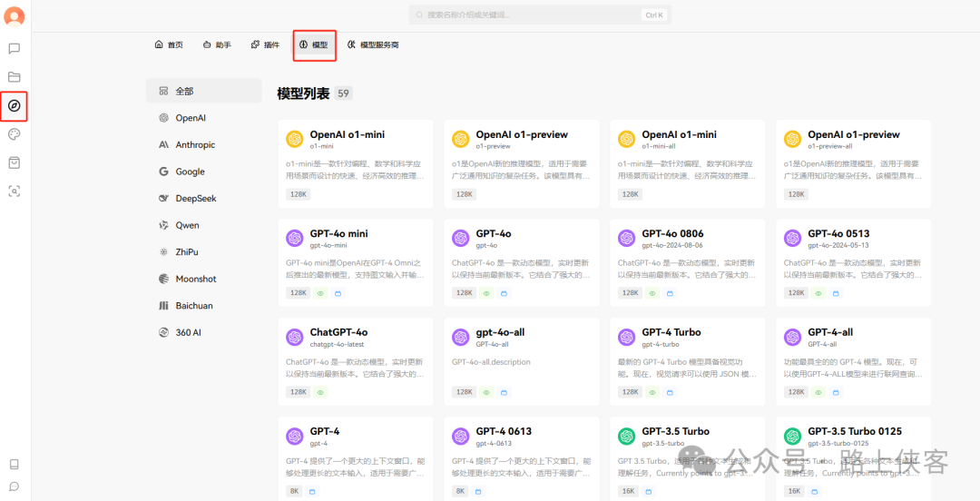This screenshot has width=980, height=501.
Task: Click the vision eye icon on GPT-4o mini card
Action: (320, 293)
